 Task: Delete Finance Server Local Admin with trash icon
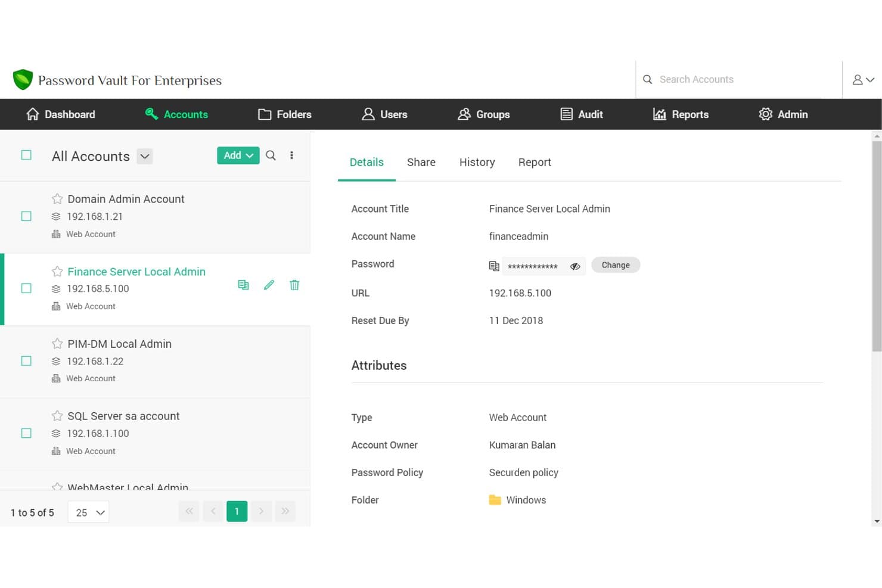[294, 285]
